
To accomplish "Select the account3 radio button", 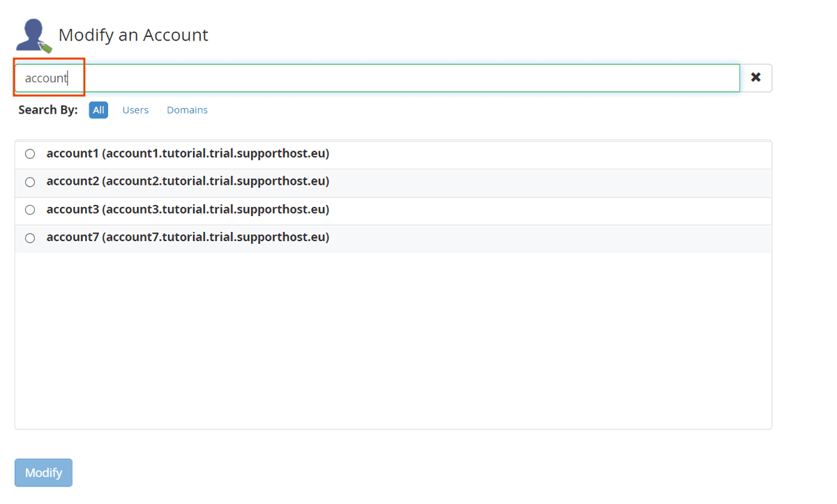I will pyautogui.click(x=29, y=209).
